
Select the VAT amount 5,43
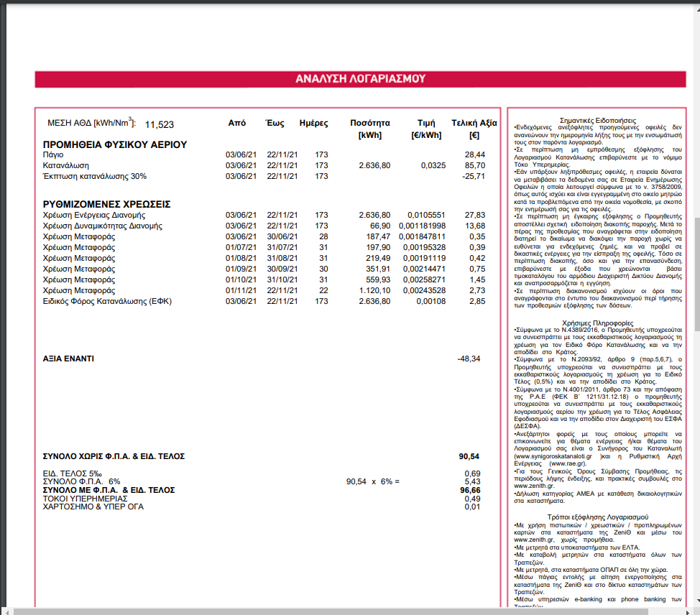coord(472,481)
